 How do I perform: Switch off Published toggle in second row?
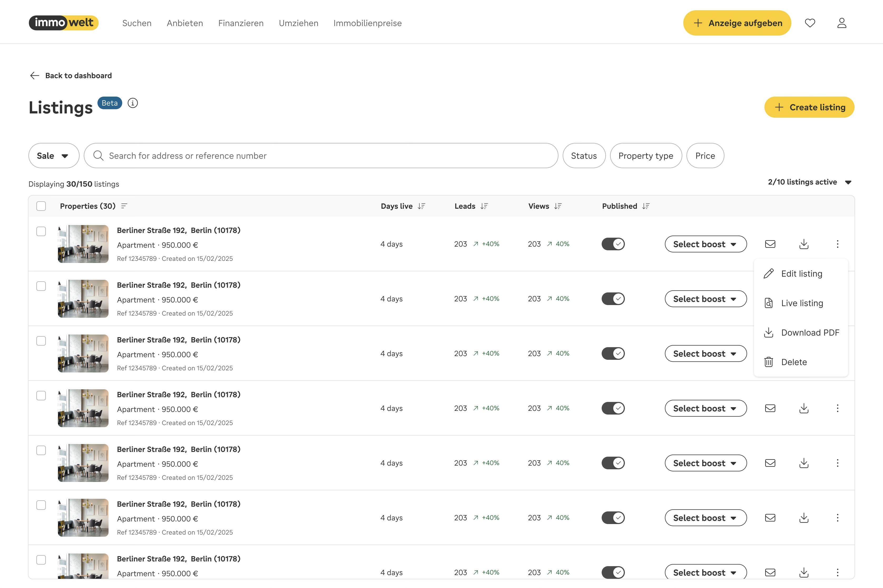613,299
